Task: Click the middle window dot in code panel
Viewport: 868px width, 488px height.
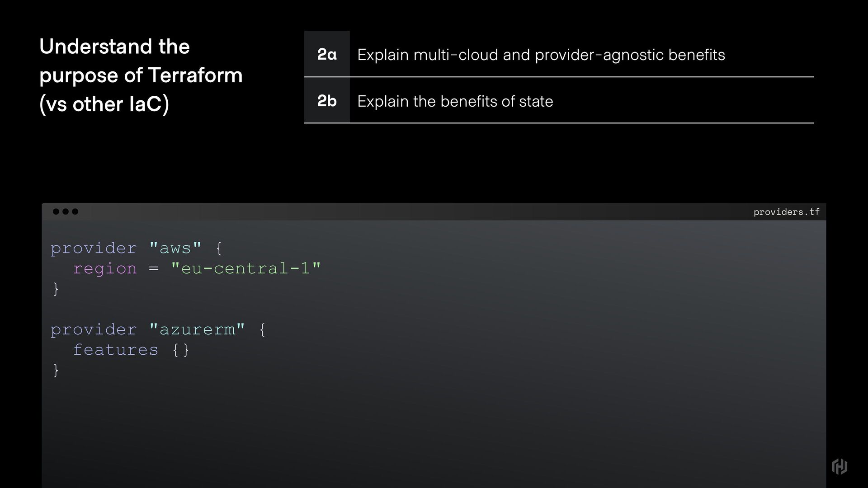Action: 66,211
